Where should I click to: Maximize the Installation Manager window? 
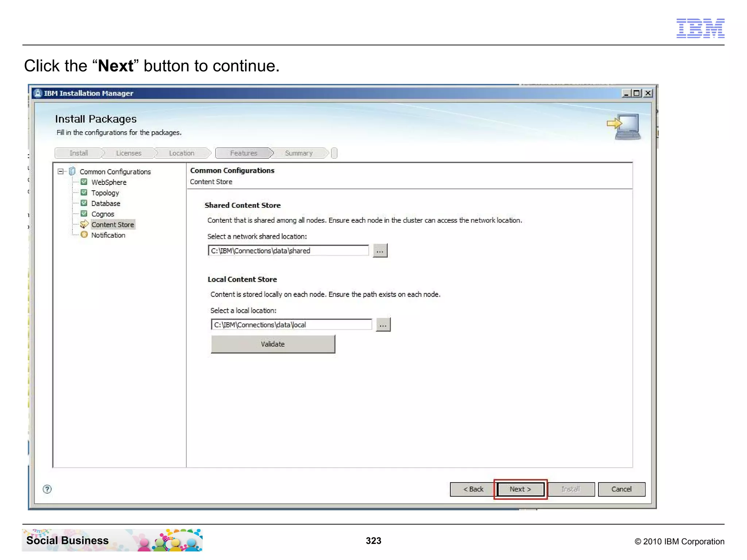637,93
